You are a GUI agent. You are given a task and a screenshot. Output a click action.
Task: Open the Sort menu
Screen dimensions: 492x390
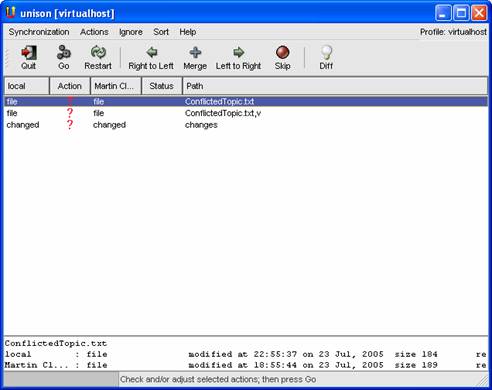coord(161,32)
